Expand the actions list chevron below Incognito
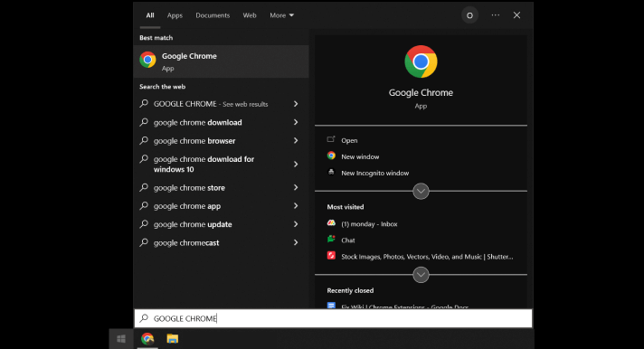 [x=421, y=192]
